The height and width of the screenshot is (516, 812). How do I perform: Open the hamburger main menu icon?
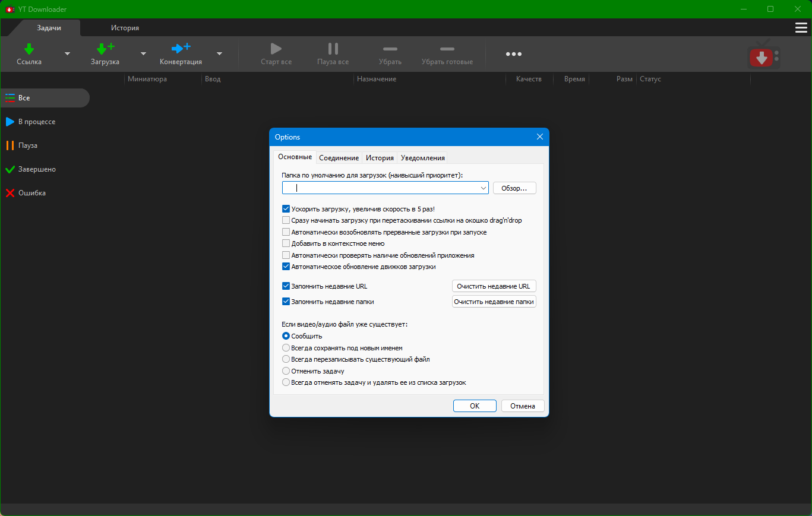801,28
